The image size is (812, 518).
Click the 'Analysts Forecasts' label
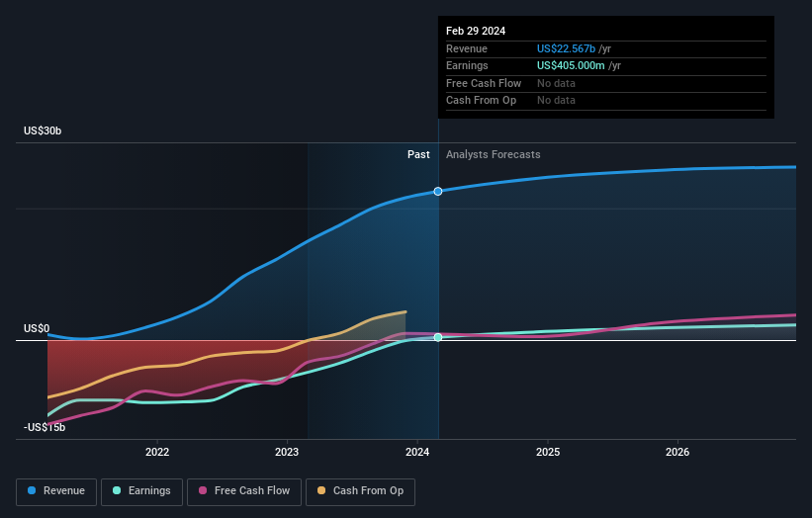click(493, 155)
